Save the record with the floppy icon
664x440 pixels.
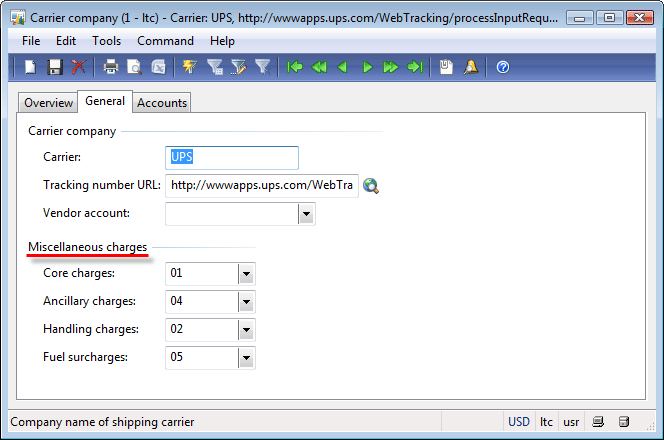point(55,67)
